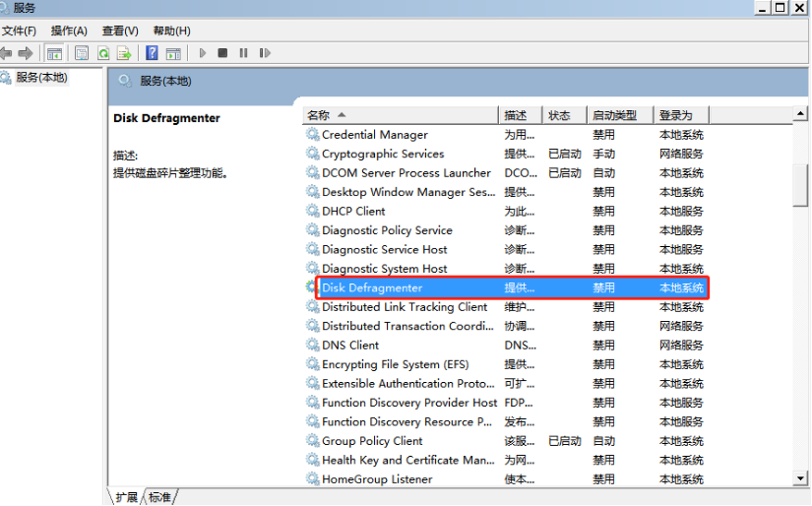Screen dimensions: 812x506
Task: Click the Export List toolbar icon
Action: (124, 53)
